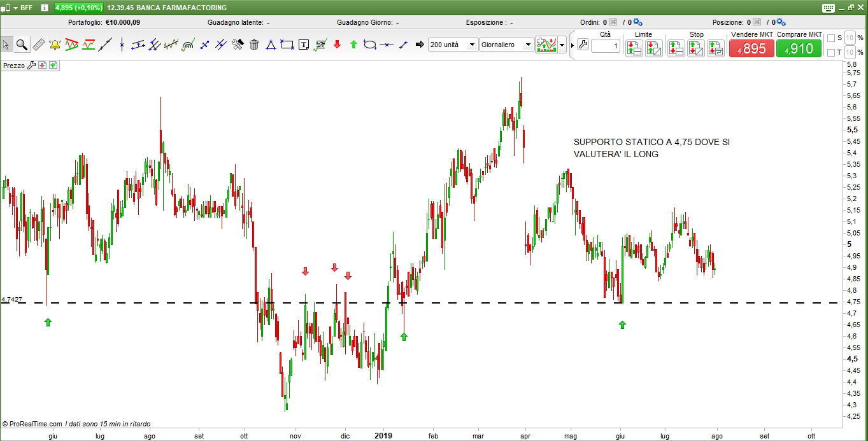Click the Vendere MKT 4,895 button

[x=751, y=49]
